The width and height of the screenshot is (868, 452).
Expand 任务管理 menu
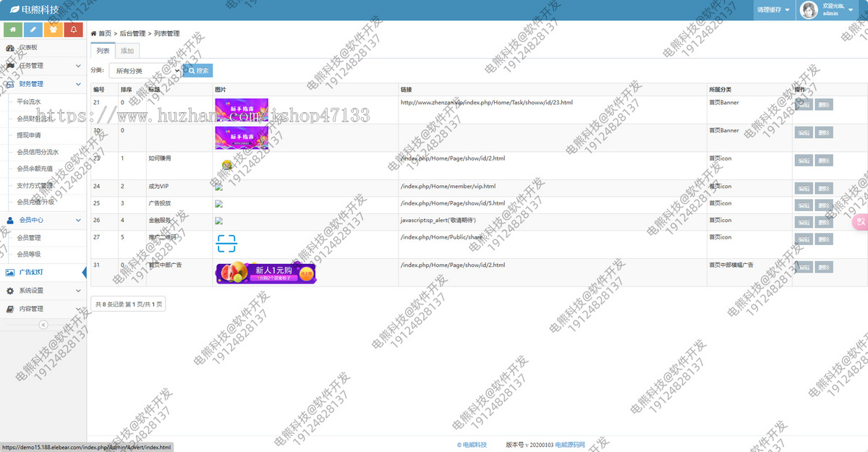click(x=43, y=66)
